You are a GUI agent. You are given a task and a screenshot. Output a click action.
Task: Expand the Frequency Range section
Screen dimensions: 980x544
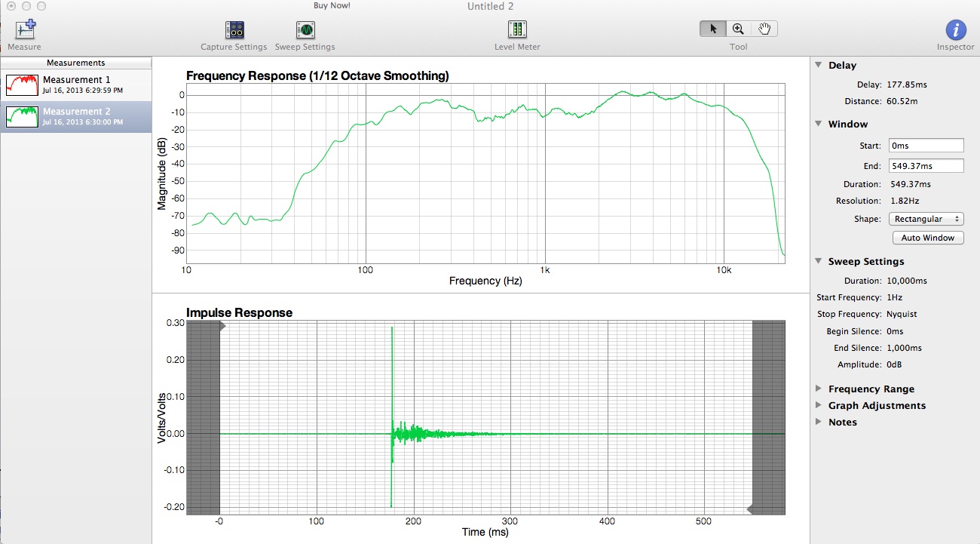[819, 389]
